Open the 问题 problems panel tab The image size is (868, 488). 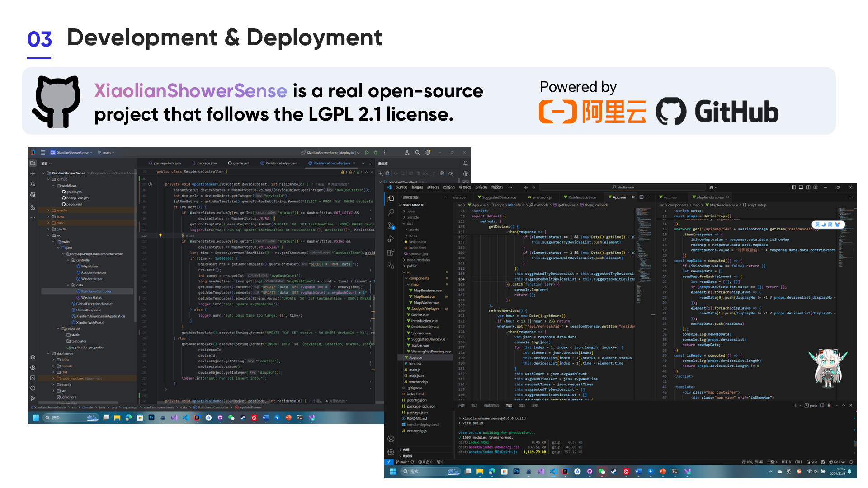click(x=462, y=405)
